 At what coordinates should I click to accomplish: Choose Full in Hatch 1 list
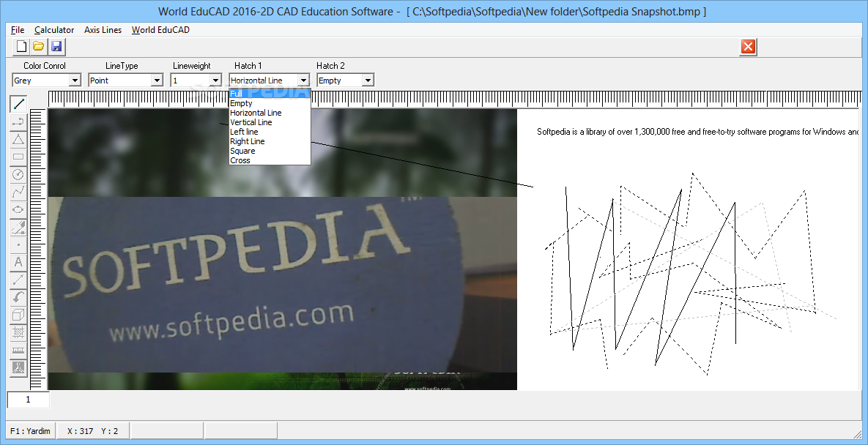pyautogui.click(x=270, y=94)
